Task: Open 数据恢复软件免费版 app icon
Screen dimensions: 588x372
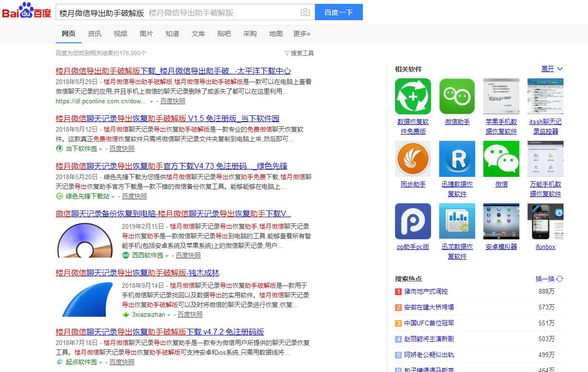Action: click(413, 97)
